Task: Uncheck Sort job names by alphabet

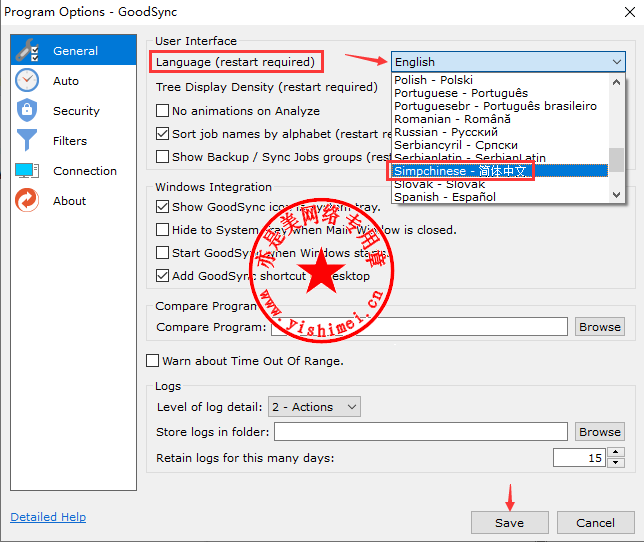Action: (x=162, y=133)
